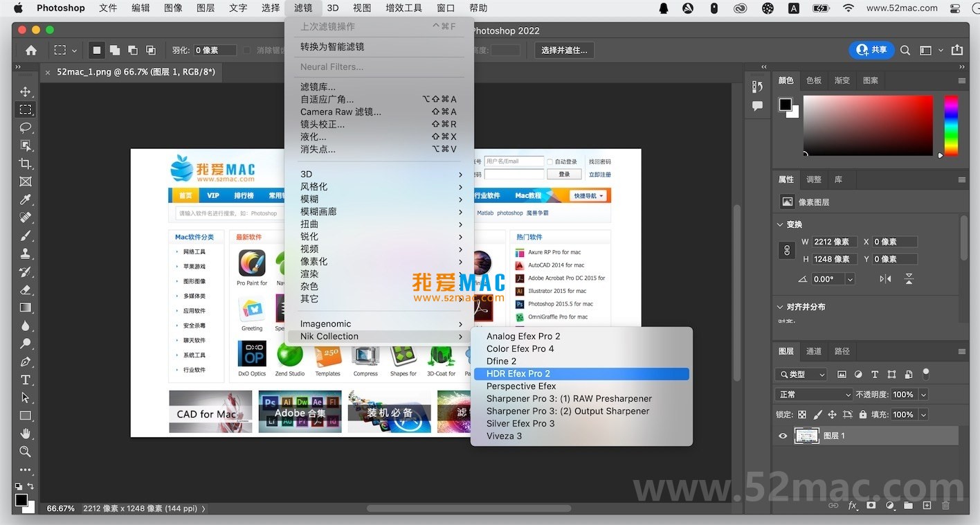Click the Delete layer trash icon
Screen dimensions: 980x525
[x=945, y=506]
